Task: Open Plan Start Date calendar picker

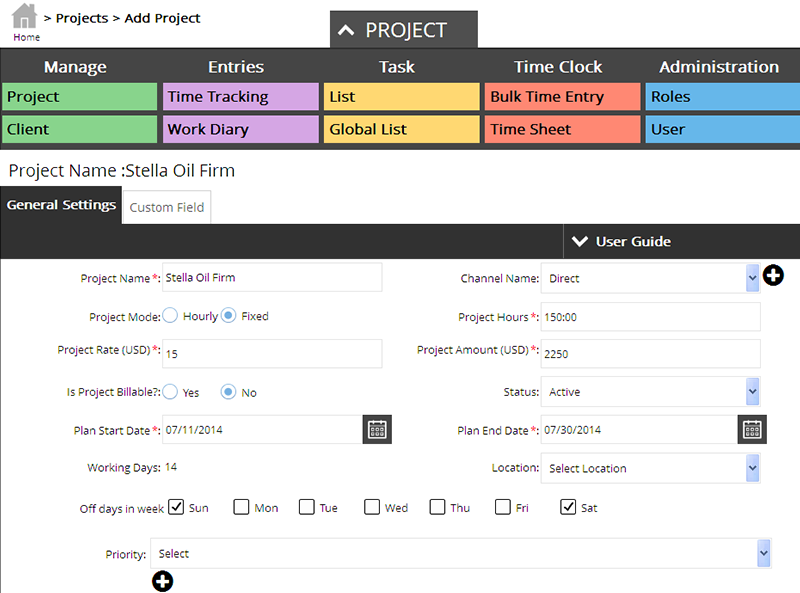Action: click(377, 430)
